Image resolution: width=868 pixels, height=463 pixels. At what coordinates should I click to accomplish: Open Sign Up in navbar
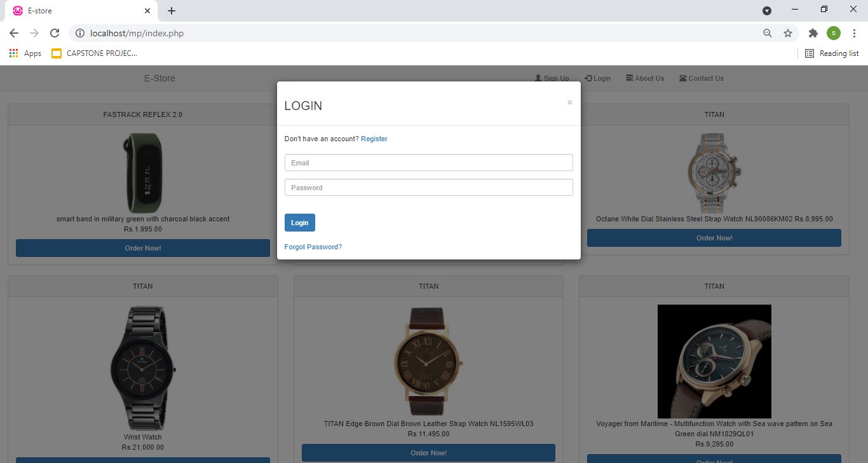click(x=552, y=78)
